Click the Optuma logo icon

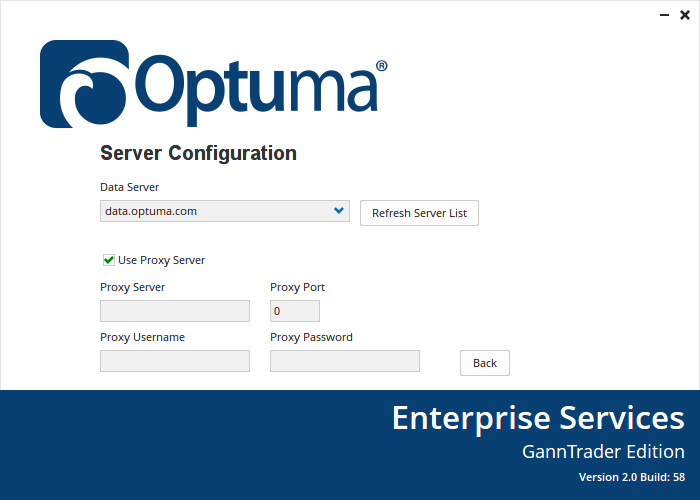(x=84, y=84)
